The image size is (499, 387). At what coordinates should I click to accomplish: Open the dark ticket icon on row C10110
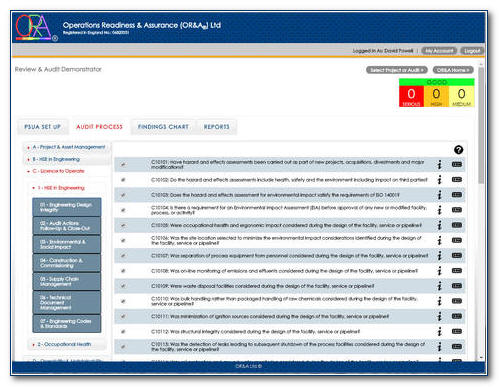click(x=457, y=301)
